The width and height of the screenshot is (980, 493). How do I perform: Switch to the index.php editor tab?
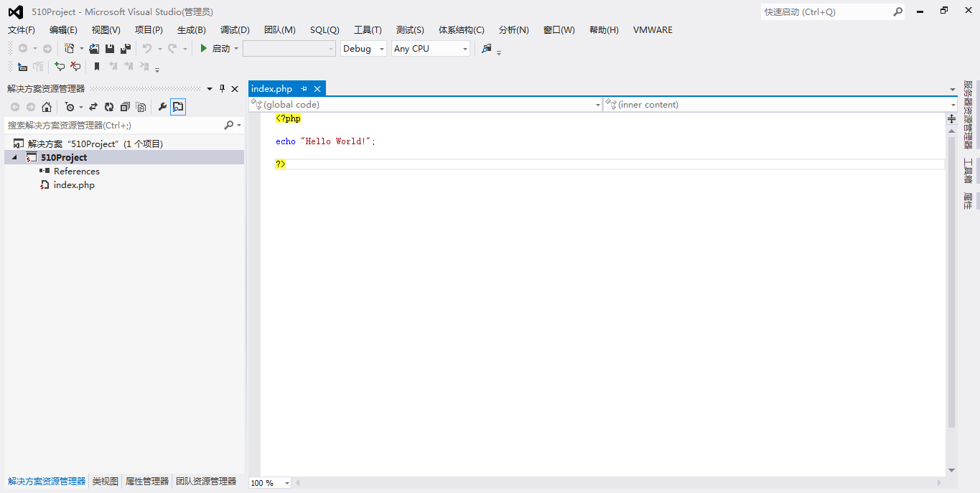pos(272,88)
